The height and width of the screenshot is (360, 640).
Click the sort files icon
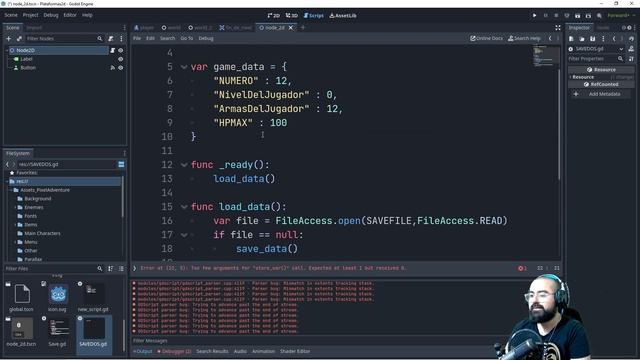(x=111, y=269)
